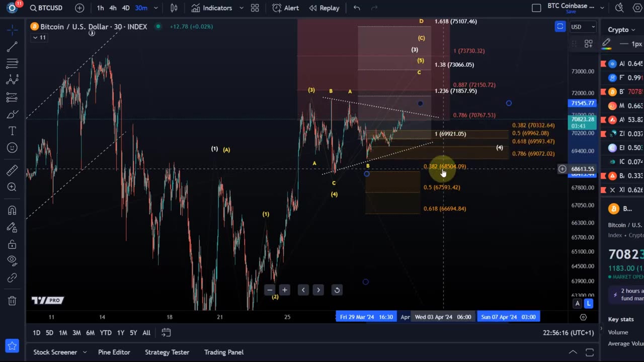
Task: Open the Indicators dialog
Action: [x=212, y=8]
